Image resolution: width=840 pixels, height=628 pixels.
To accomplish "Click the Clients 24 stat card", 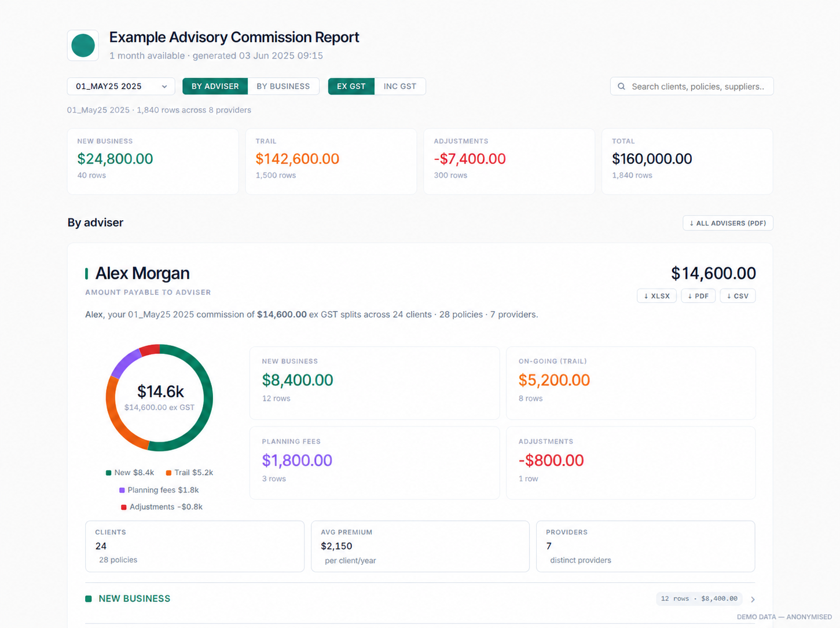I will pos(195,546).
